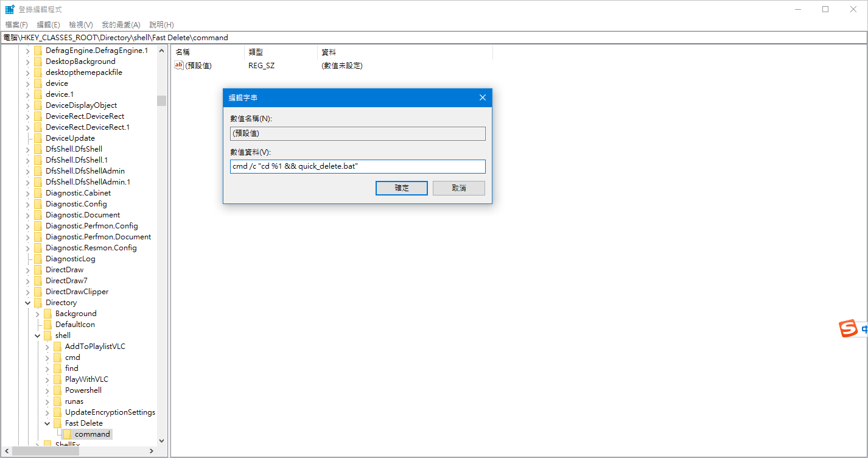The width and height of the screenshot is (868, 458).
Task: Close the 編輯字串 dialog with X
Action: click(x=482, y=97)
